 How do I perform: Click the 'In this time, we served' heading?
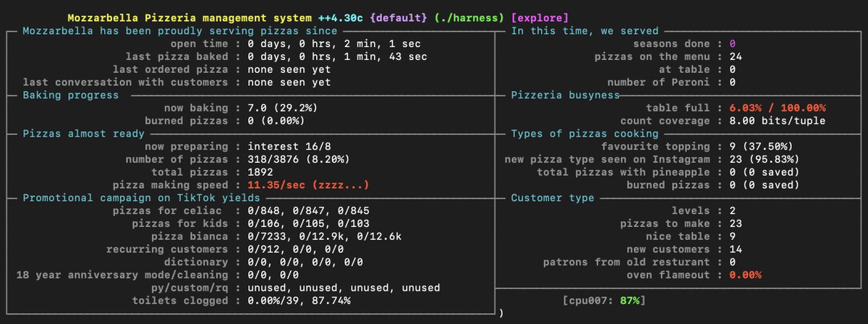pyautogui.click(x=584, y=31)
